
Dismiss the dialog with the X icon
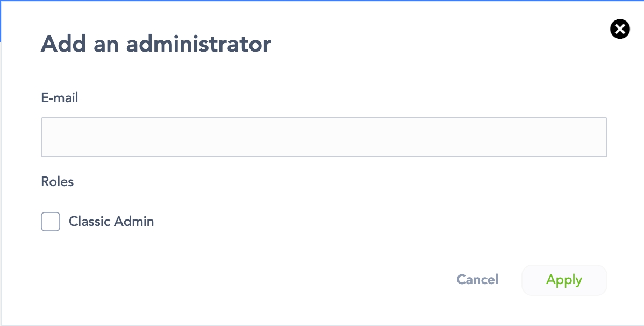620,29
